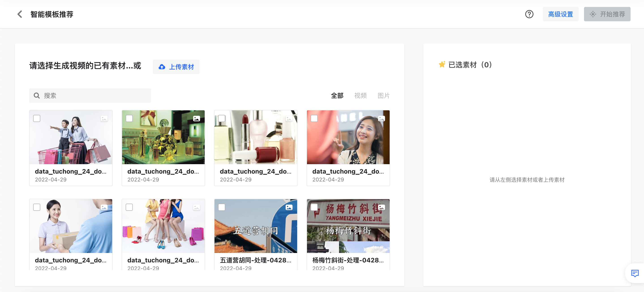Click the image type icon on the lipstick cosmetics photo

tap(289, 118)
